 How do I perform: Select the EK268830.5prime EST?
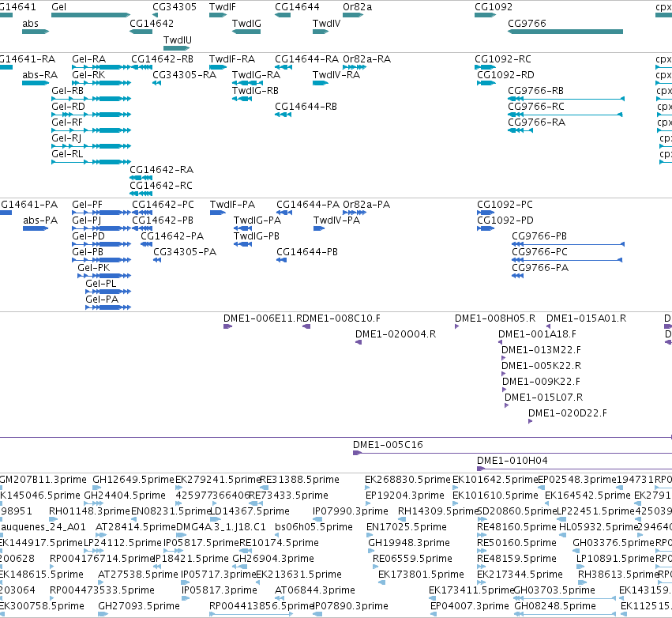click(367, 487)
